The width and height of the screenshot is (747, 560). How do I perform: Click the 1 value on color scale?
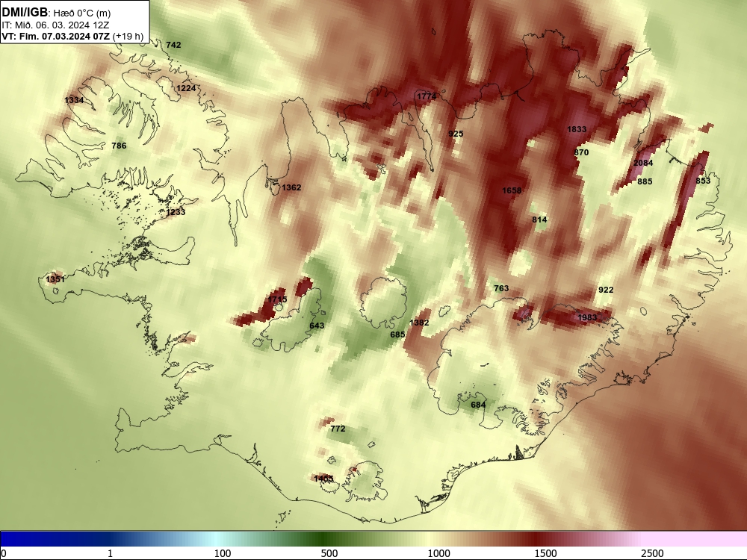pyautogui.click(x=110, y=553)
